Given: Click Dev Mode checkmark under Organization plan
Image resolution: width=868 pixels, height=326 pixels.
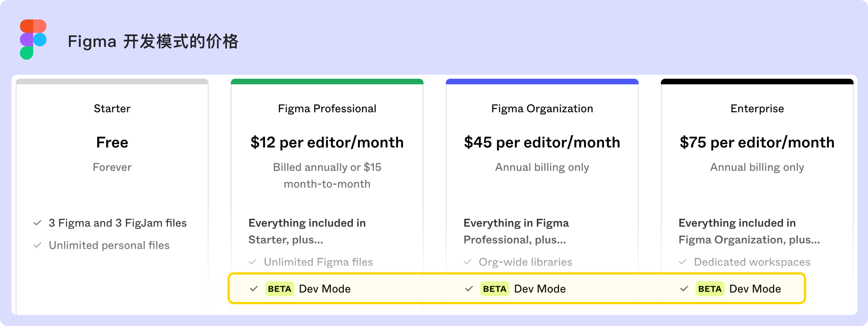Looking at the screenshot, I should [x=469, y=289].
